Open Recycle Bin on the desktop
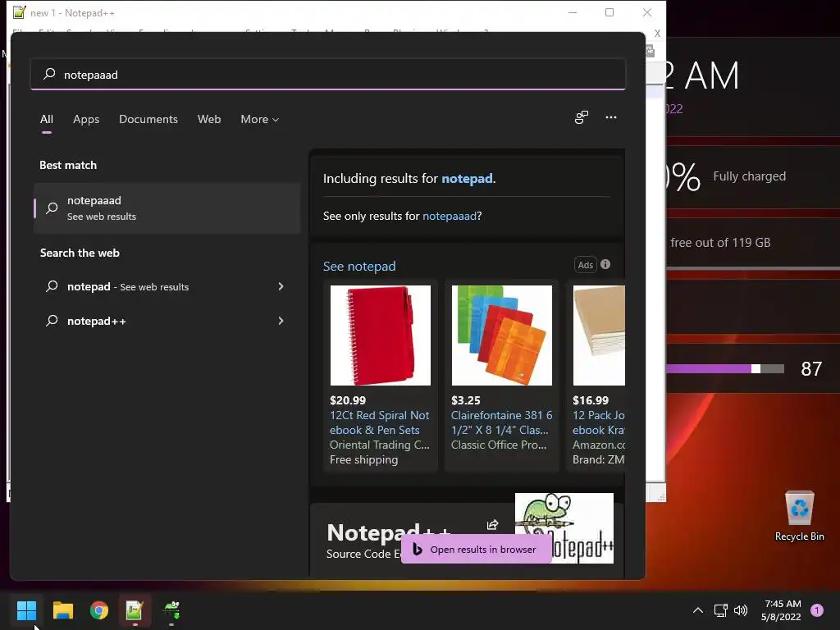 [x=799, y=517]
